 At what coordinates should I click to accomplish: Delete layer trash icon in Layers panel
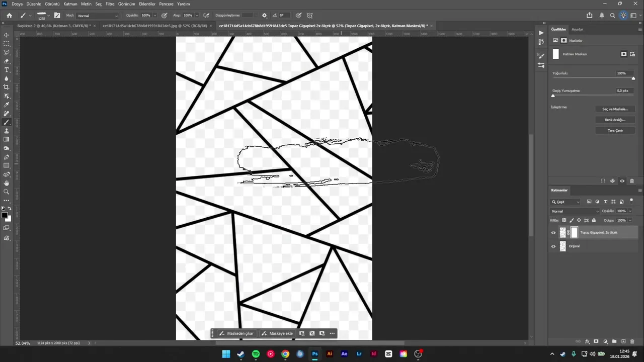[x=632, y=341]
